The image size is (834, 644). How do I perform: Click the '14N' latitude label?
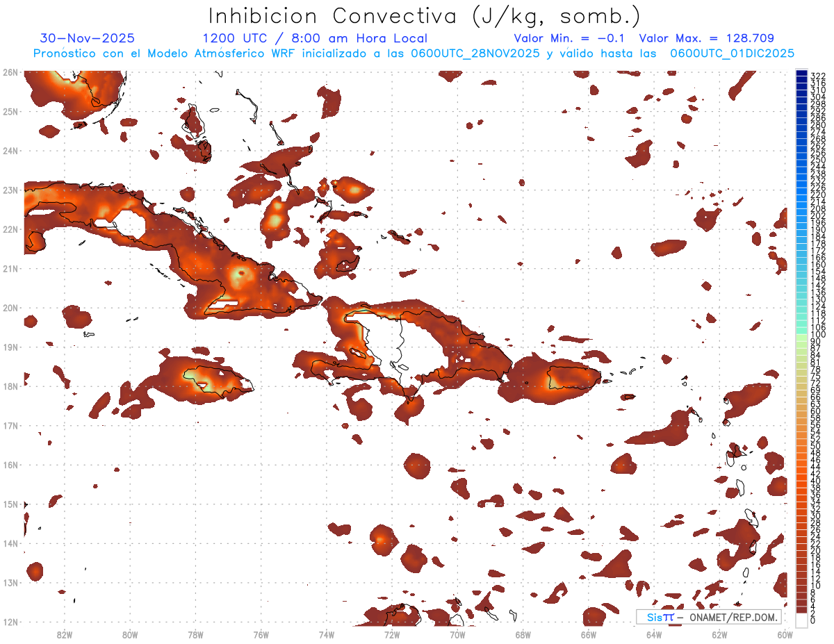pyautogui.click(x=10, y=543)
